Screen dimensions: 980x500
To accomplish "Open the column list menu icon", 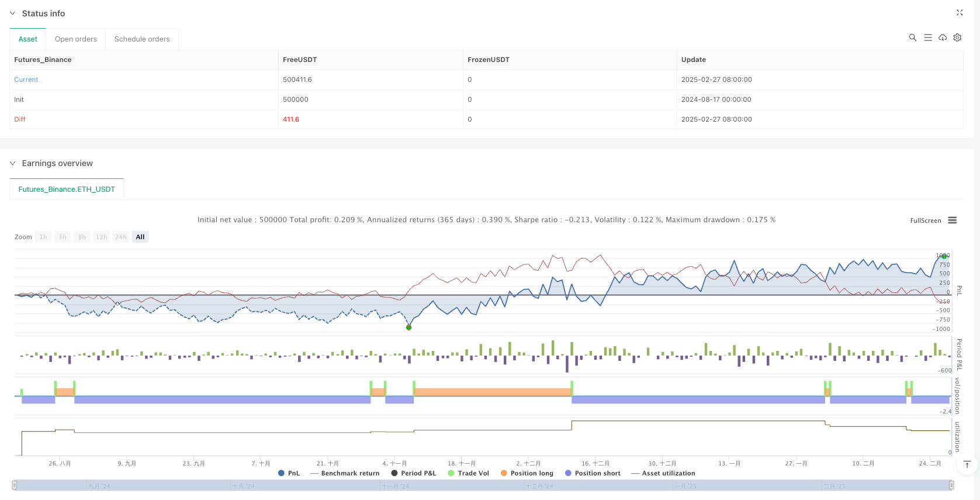I will [927, 37].
